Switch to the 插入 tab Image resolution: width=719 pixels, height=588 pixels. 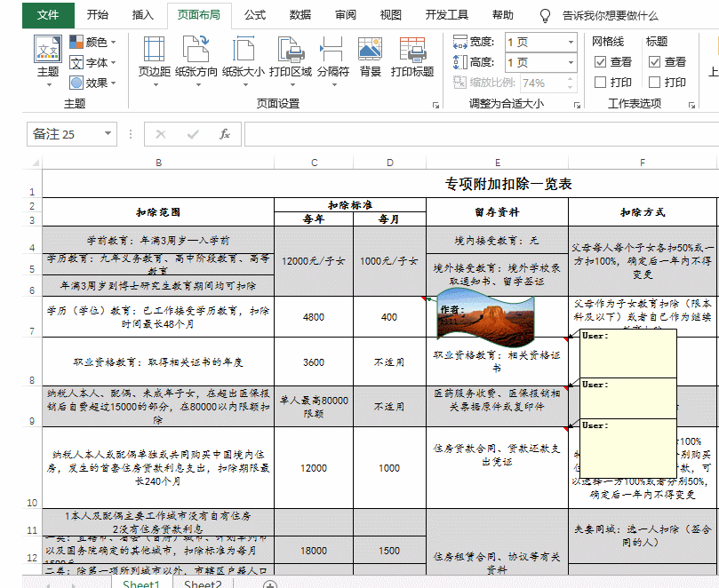click(143, 15)
